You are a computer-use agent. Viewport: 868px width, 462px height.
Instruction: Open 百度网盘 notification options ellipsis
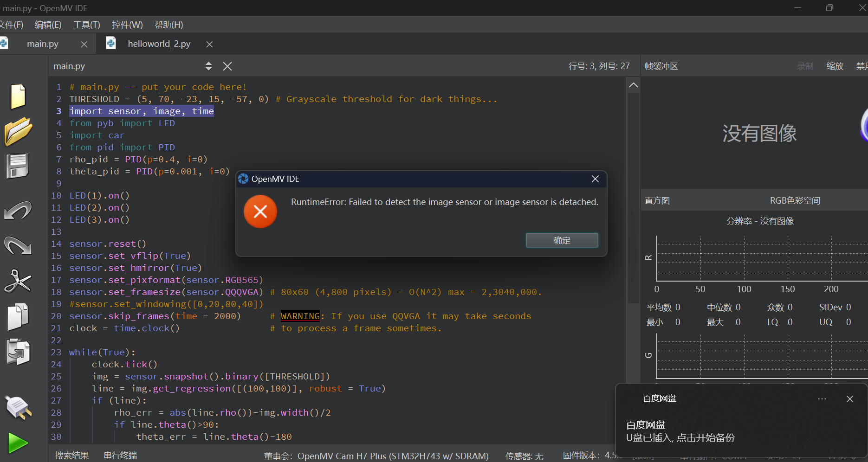tap(822, 399)
